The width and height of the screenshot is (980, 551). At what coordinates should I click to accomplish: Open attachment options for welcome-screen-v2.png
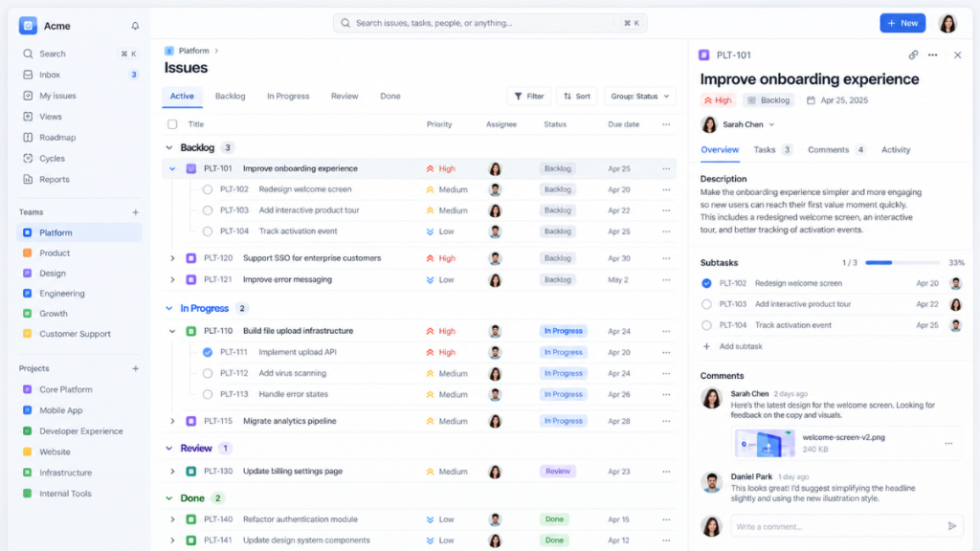pos(948,444)
